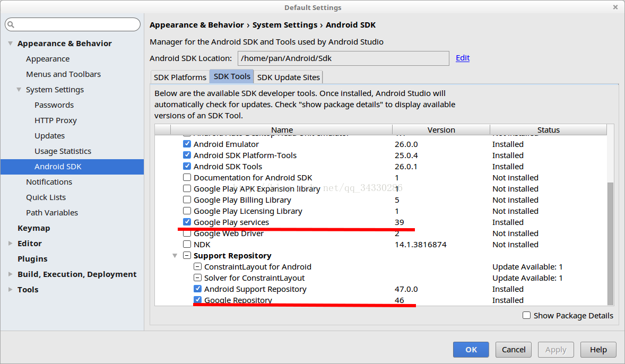Confirm settings with OK button
Screen dimensions: 625x364
point(471,350)
